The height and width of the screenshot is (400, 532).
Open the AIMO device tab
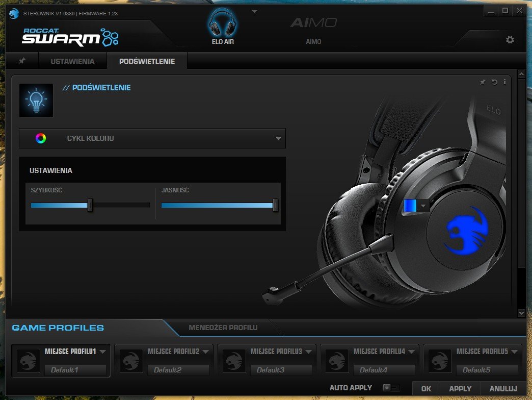pyautogui.click(x=313, y=30)
